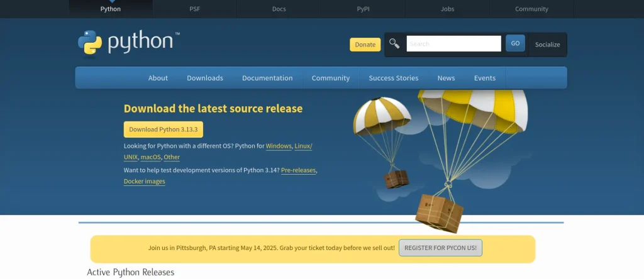Open the Documentation menu in the navigation bar
The width and height of the screenshot is (644, 279).
267,78
